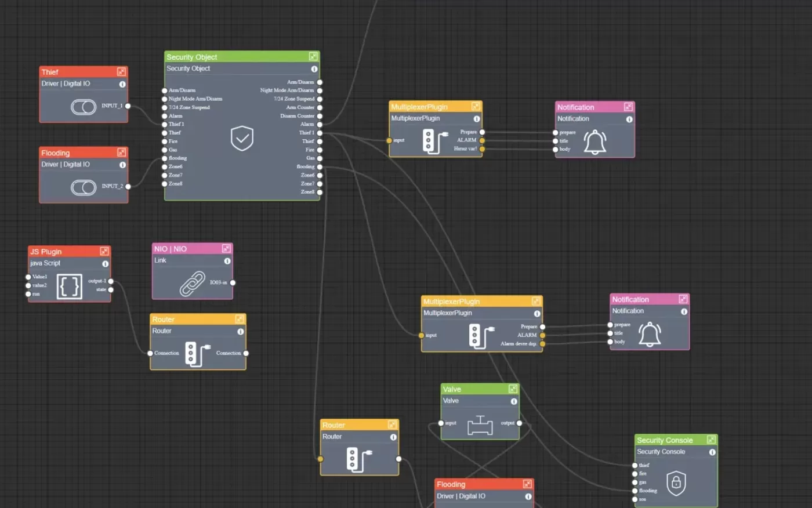Click the state port on JS Plugin
Image resolution: width=812 pixels, height=508 pixels.
pos(111,290)
